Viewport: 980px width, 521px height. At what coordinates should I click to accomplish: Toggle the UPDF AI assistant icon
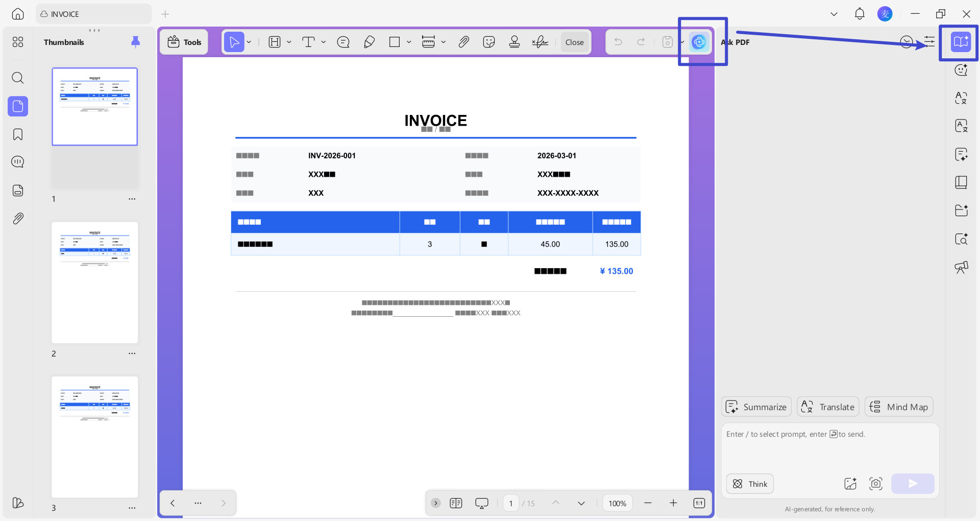point(699,42)
